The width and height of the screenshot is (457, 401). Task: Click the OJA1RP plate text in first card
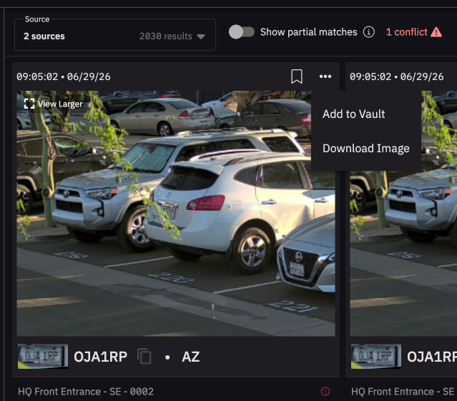pos(100,357)
